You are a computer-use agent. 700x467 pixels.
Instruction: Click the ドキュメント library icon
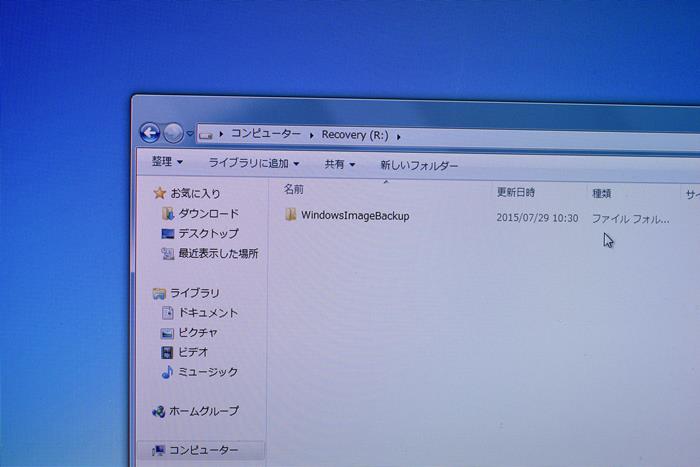tap(167, 313)
